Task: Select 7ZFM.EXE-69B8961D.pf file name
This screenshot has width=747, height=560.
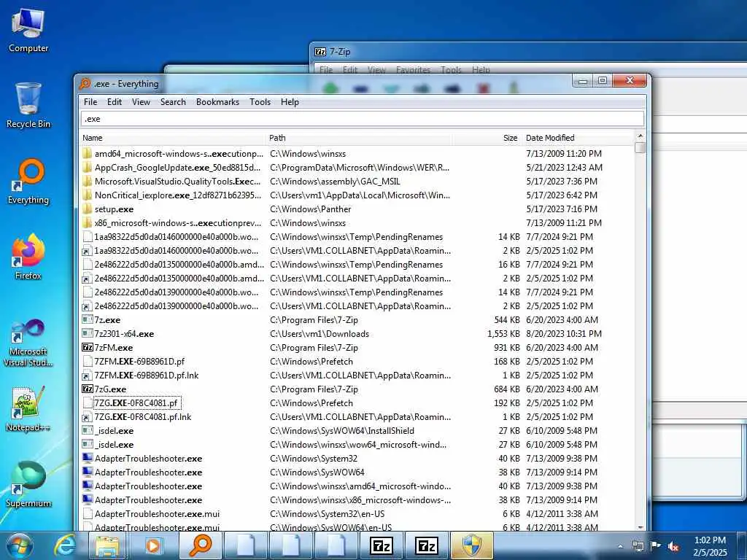Action: coord(139,362)
